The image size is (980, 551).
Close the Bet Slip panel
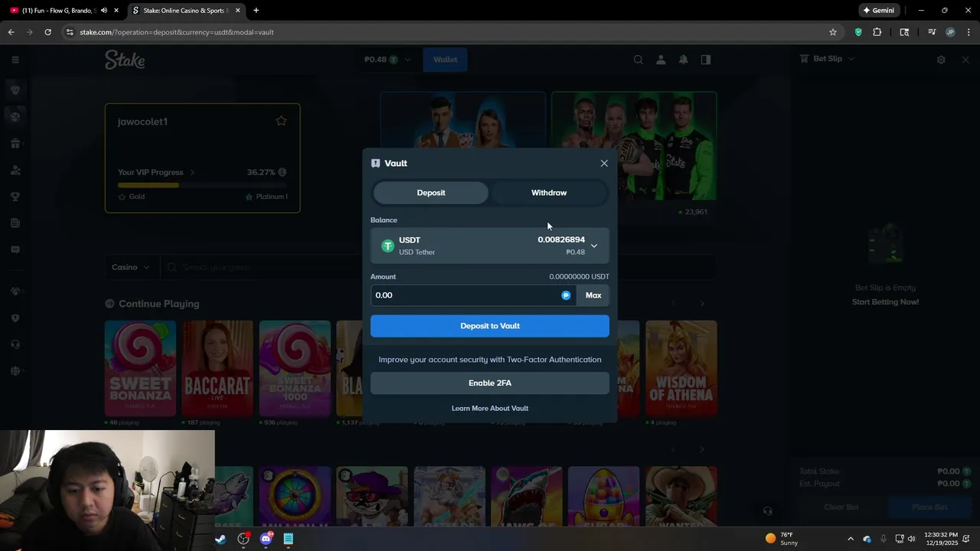click(965, 60)
